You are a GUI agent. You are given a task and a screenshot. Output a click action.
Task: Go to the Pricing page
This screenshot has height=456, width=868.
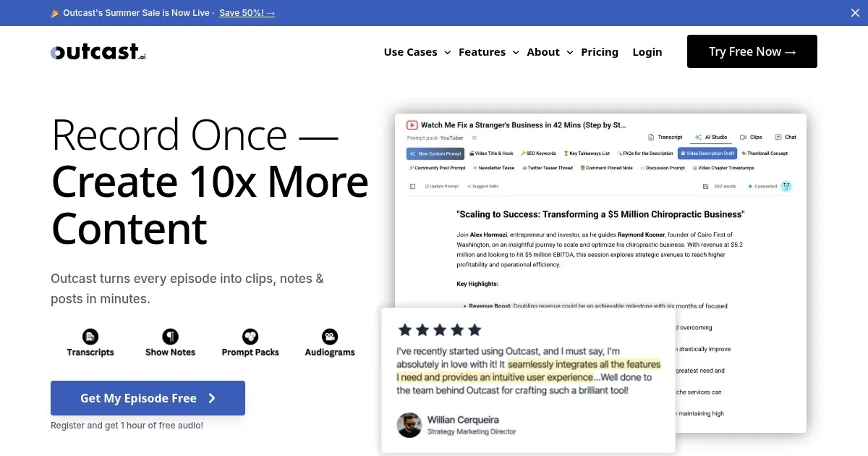(600, 52)
